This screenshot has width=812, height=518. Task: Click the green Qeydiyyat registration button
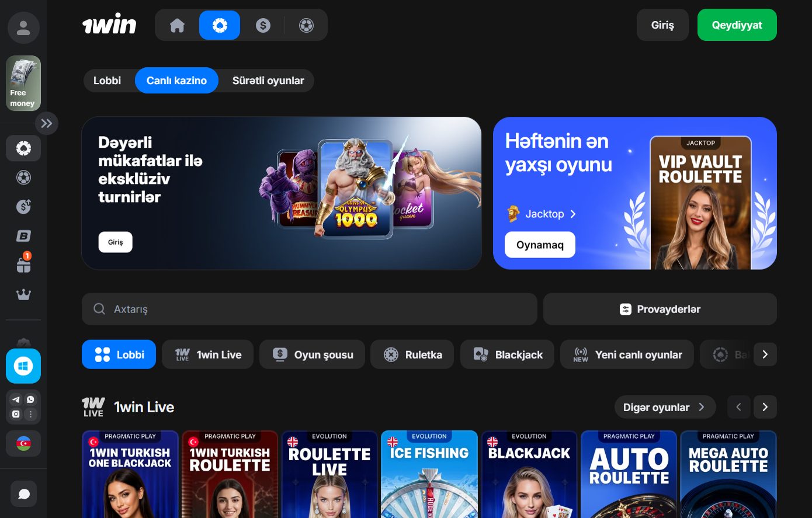tap(737, 25)
